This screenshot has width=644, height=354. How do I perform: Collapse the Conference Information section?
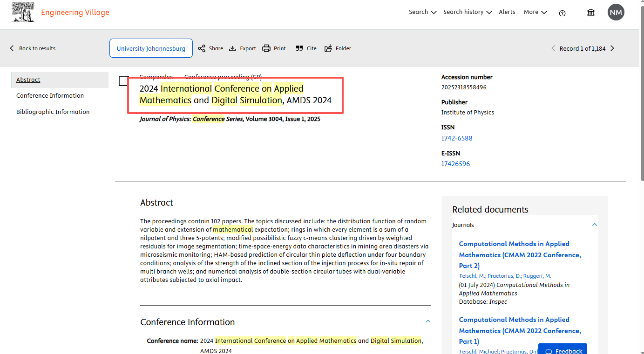click(x=428, y=321)
